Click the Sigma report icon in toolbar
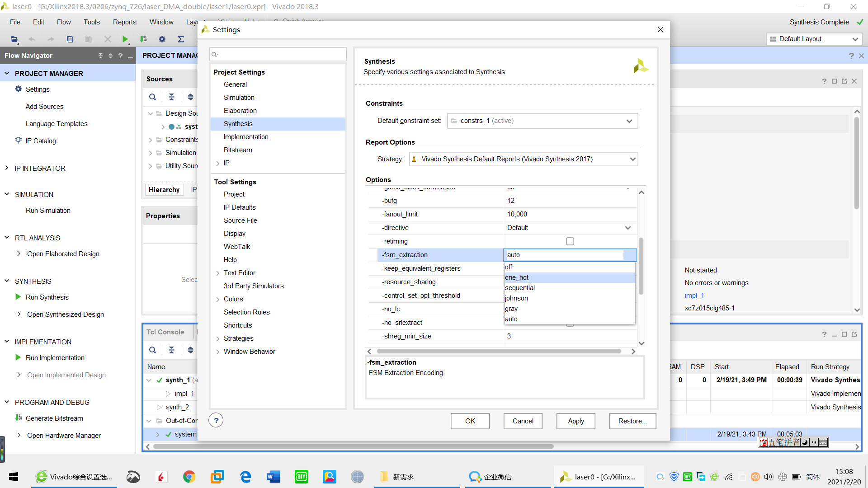The image size is (868, 488). point(181,39)
